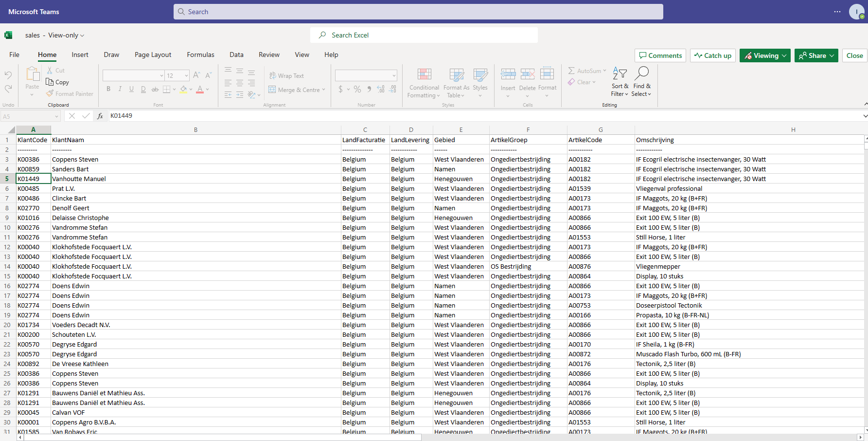Click the Format As Table icon
The image size is (868, 441).
click(456, 74)
